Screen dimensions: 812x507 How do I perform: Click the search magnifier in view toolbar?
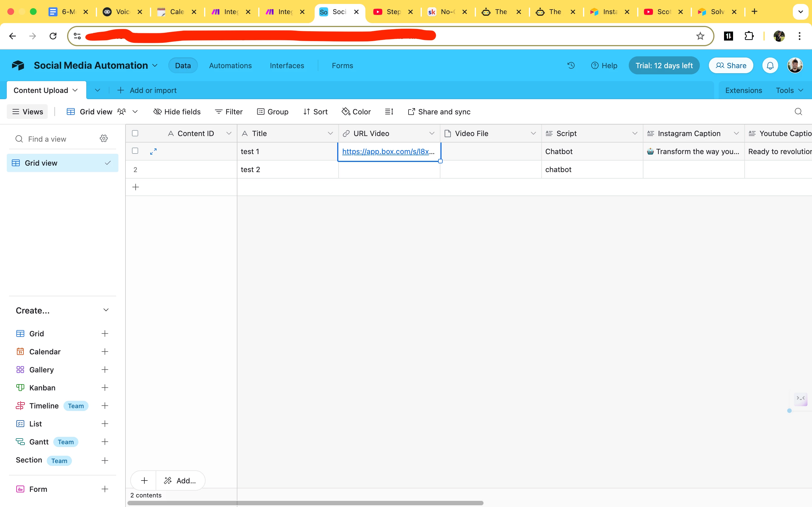click(x=798, y=112)
